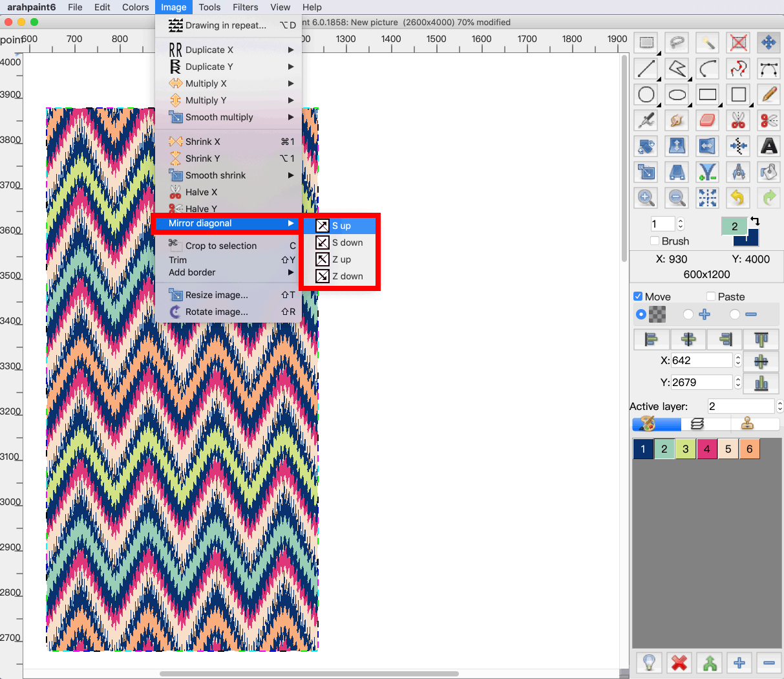Click the text tool letter A
The width and height of the screenshot is (784, 679).
(768, 146)
